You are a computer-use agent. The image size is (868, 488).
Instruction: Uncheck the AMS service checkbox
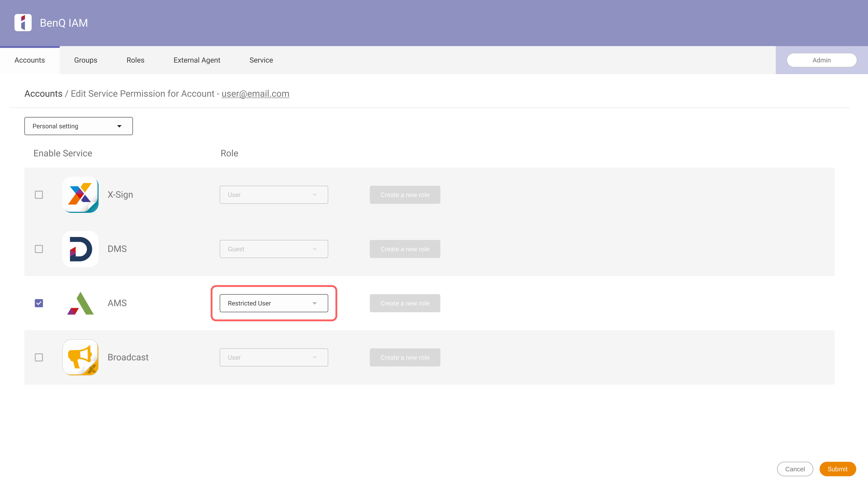[x=39, y=303]
